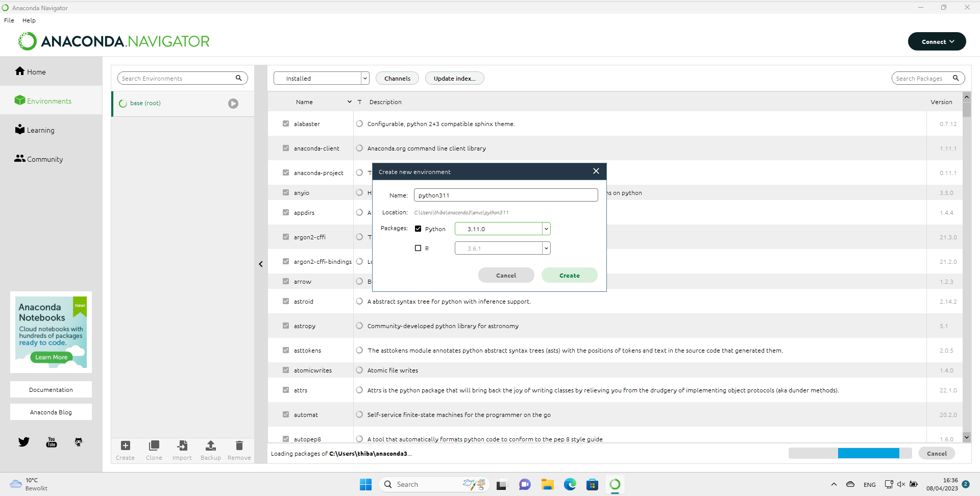Toggle the Python package checkbox
Image resolution: width=980 pixels, height=496 pixels.
click(x=418, y=229)
